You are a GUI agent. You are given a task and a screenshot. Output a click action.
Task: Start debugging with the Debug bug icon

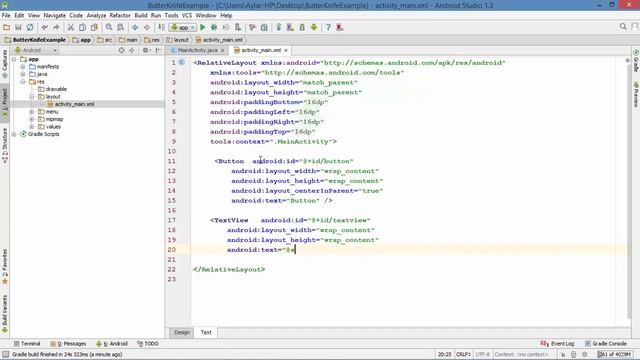tap(214, 27)
